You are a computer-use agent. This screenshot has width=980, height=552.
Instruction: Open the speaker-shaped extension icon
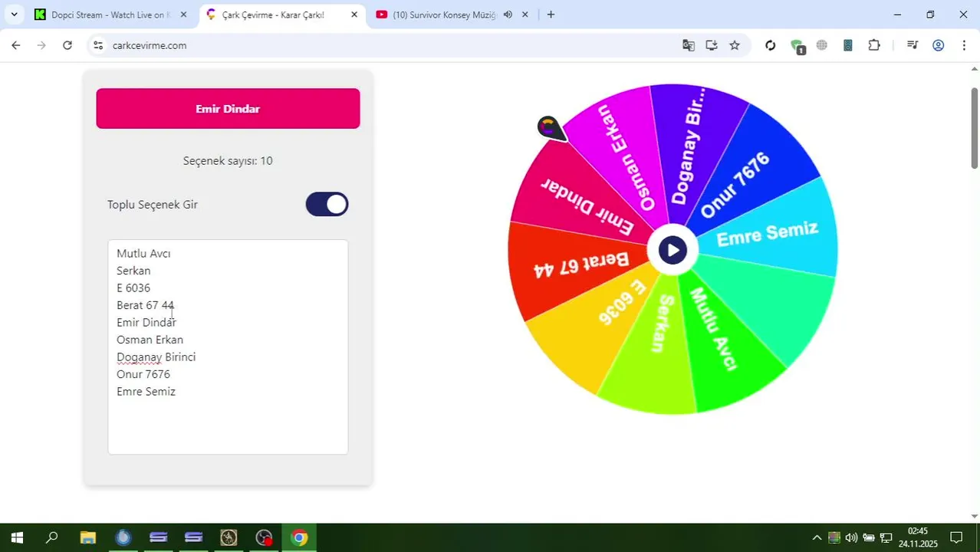pos(847,45)
